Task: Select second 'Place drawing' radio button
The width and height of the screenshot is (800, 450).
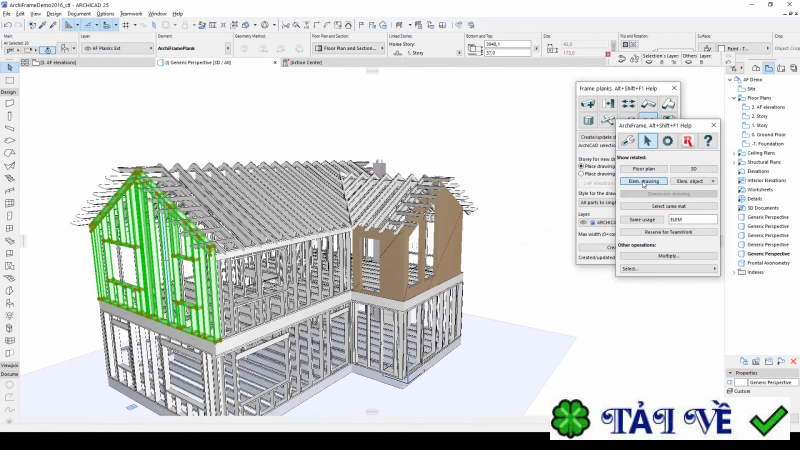Action: click(582, 173)
